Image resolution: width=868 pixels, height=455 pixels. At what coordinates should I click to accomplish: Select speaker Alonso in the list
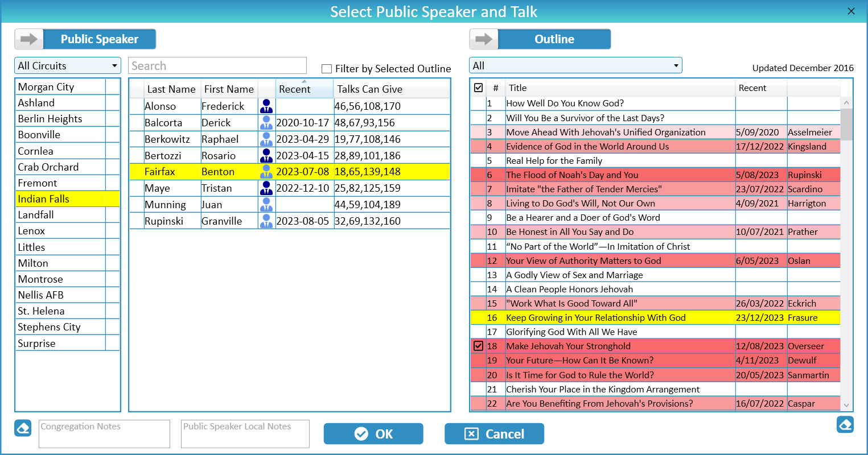(x=290, y=106)
